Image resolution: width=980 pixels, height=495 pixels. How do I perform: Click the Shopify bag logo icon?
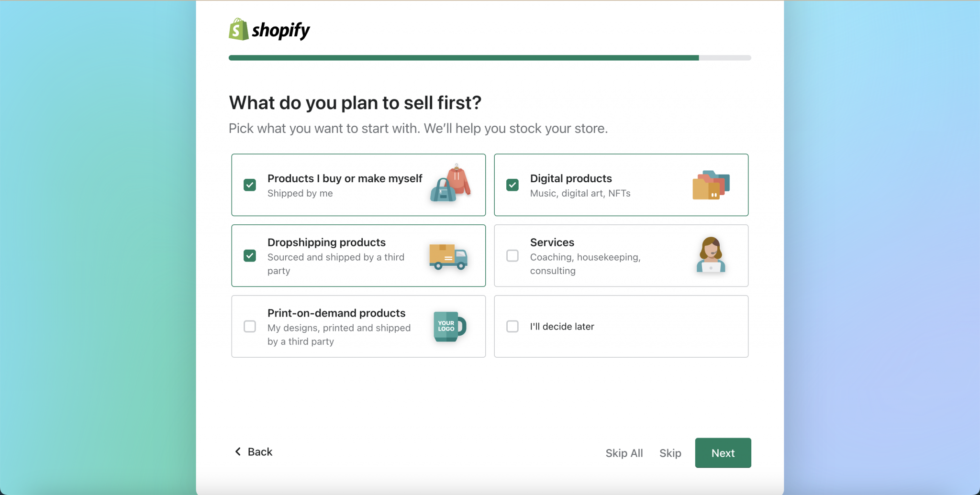pos(238,30)
